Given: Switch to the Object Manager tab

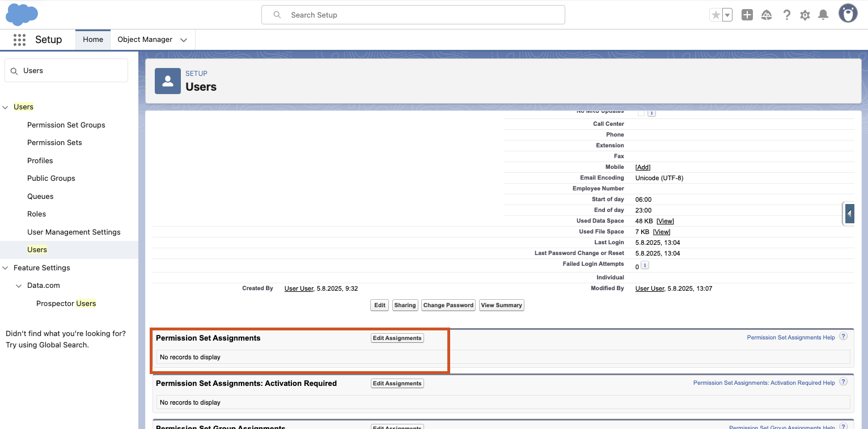Looking at the screenshot, I should point(145,40).
